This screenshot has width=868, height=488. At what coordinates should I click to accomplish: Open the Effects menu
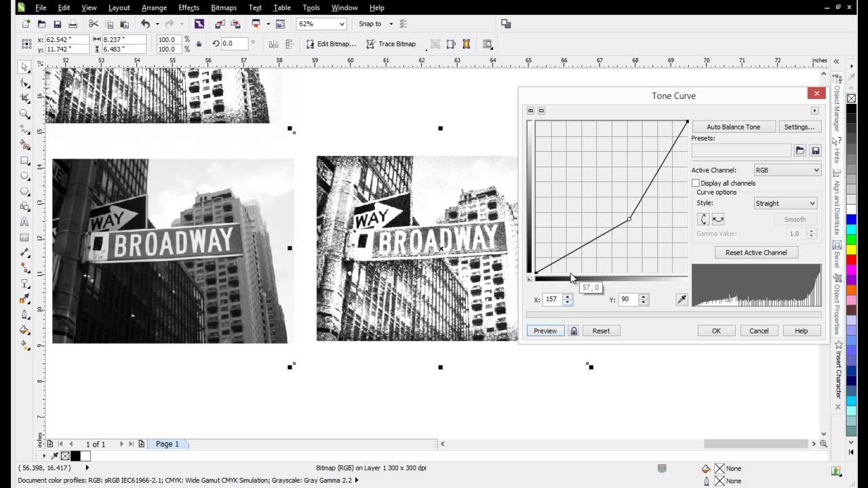coord(189,7)
